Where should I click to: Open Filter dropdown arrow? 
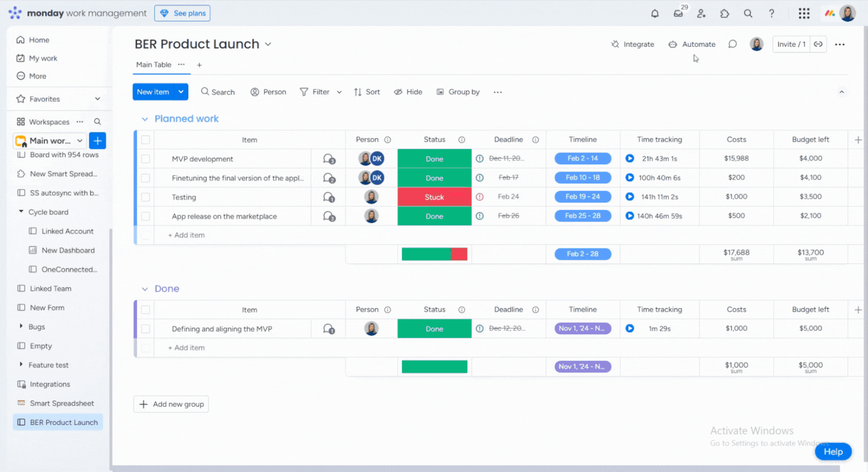pyautogui.click(x=339, y=92)
